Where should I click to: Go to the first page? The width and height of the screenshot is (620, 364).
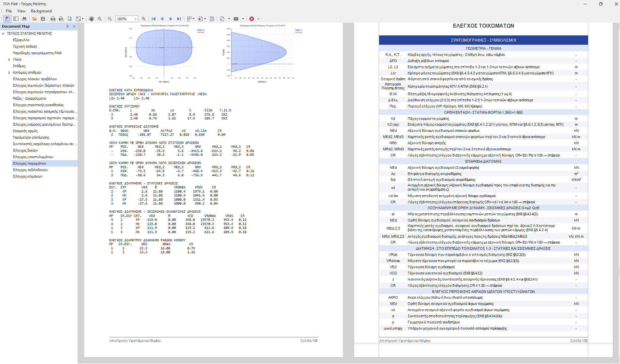(x=153, y=19)
